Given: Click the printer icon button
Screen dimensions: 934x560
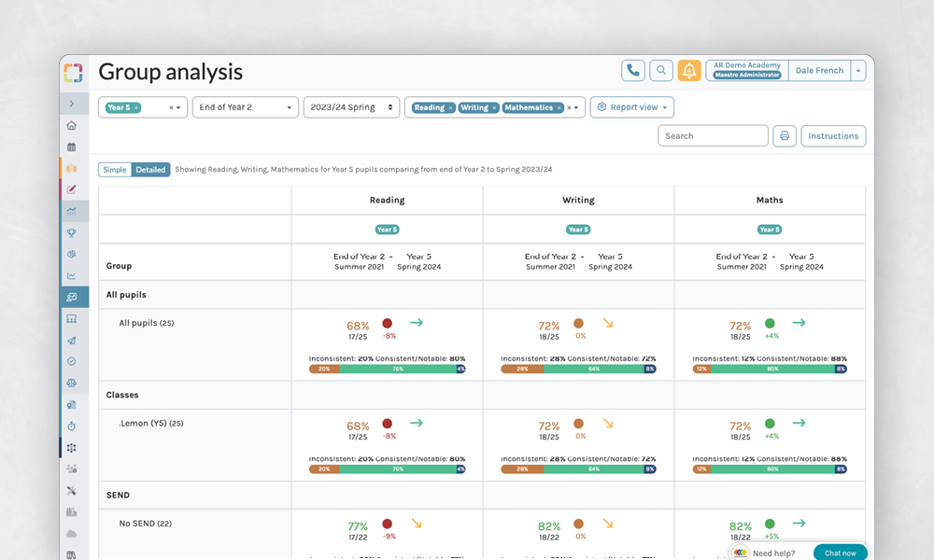Looking at the screenshot, I should click(x=785, y=136).
